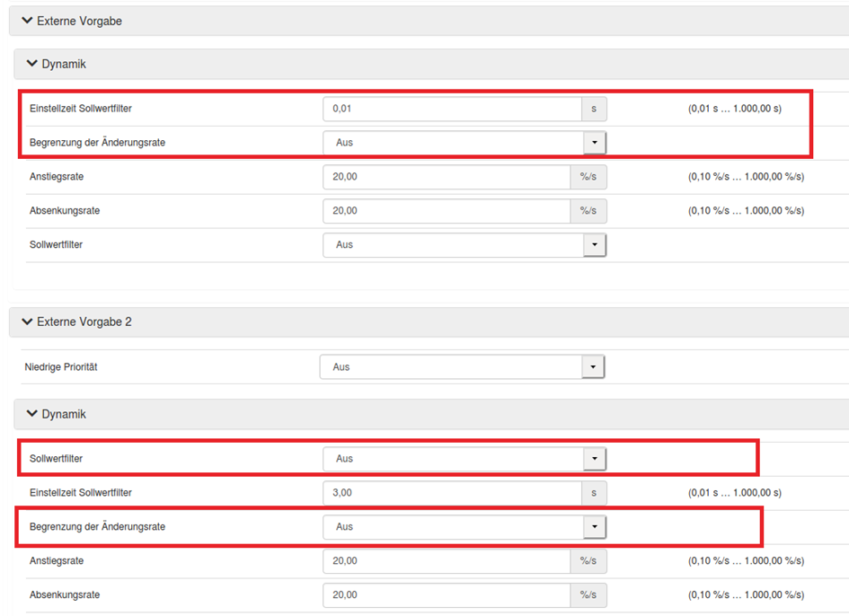Focus the Anstiegsrate field in first Dynamik section

pos(446,177)
